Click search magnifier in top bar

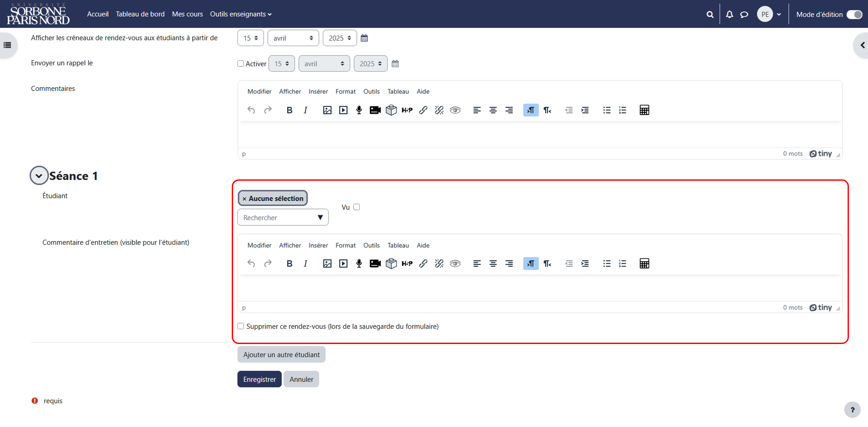tap(710, 14)
